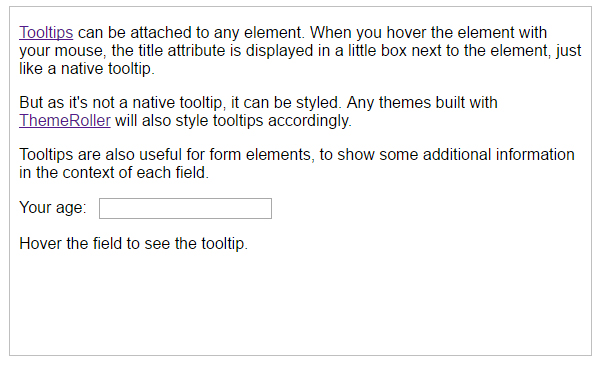Click the words 'Any themes built with'
The height and width of the screenshot is (366, 602).
[x=422, y=103]
